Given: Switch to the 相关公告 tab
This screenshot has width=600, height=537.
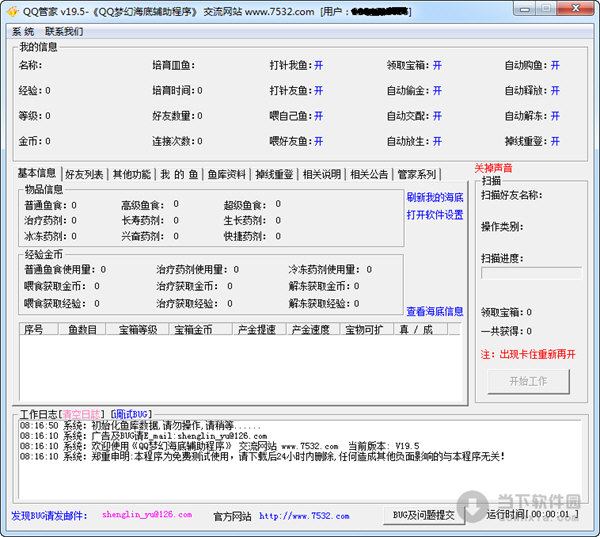Looking at the screenshot, I should coord(369,175).
